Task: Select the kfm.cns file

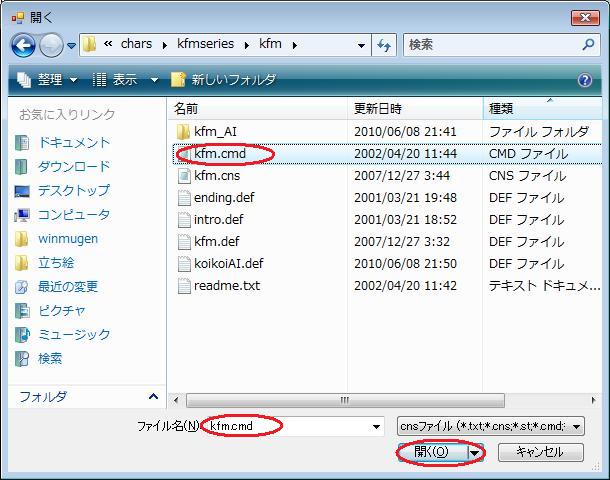Action: click(x=217, y=176)
